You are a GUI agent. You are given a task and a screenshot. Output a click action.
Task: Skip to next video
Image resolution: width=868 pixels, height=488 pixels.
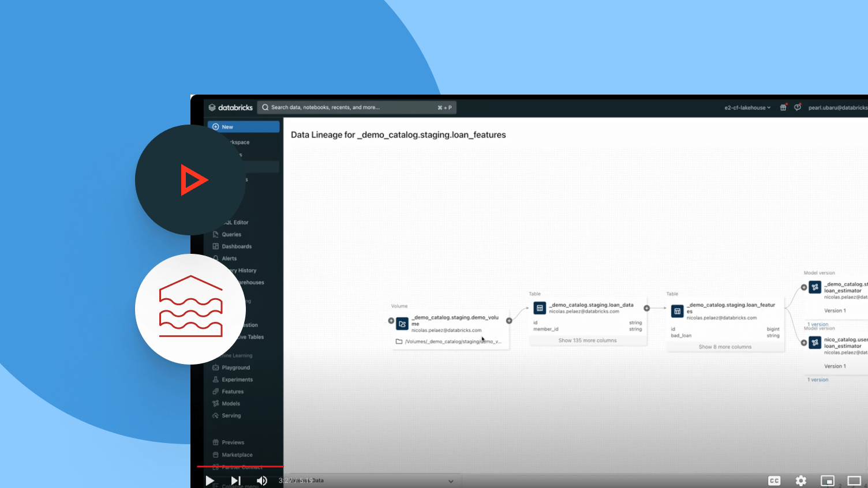[x=235, y=481]
